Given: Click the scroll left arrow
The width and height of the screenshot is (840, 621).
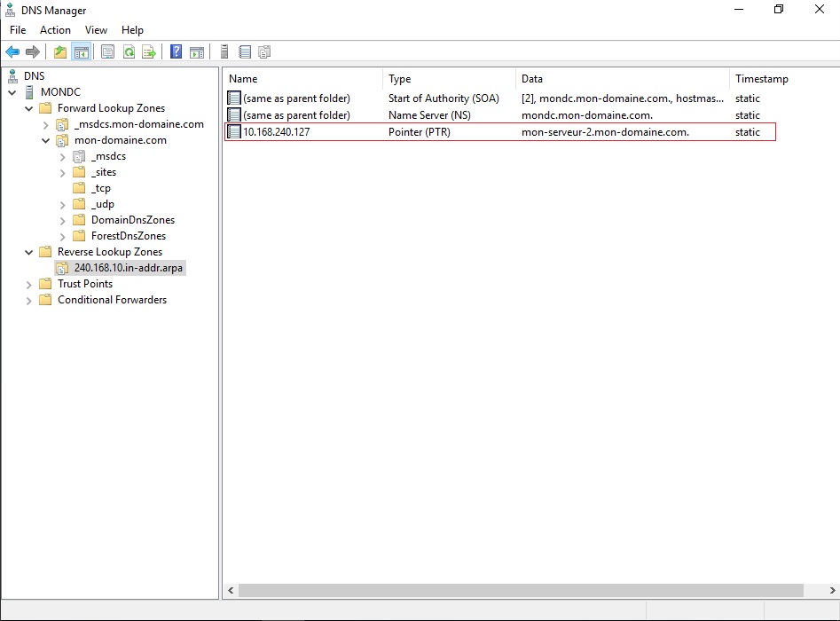Looking at the screenshot, I should tap(231, 591).
